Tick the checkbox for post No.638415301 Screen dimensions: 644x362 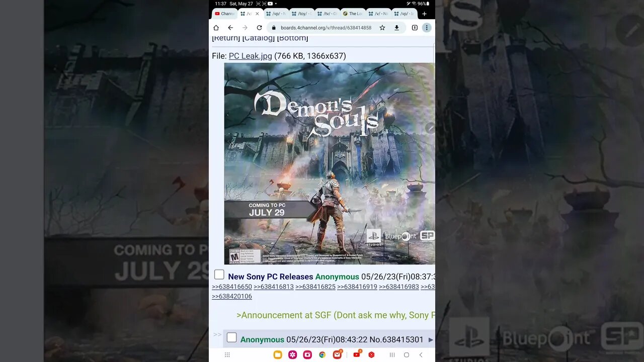tap(231, 337)
